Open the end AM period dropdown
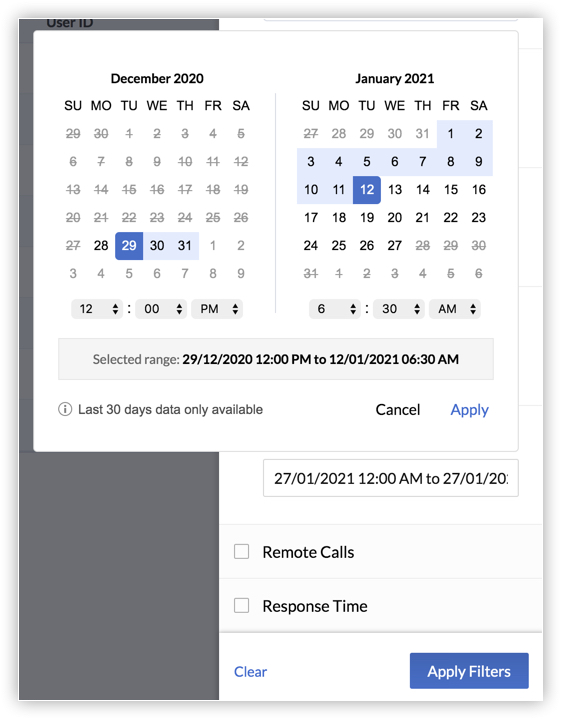Viewport: 561px width, 719px height. pyautogui.click(x=455, y=309)
